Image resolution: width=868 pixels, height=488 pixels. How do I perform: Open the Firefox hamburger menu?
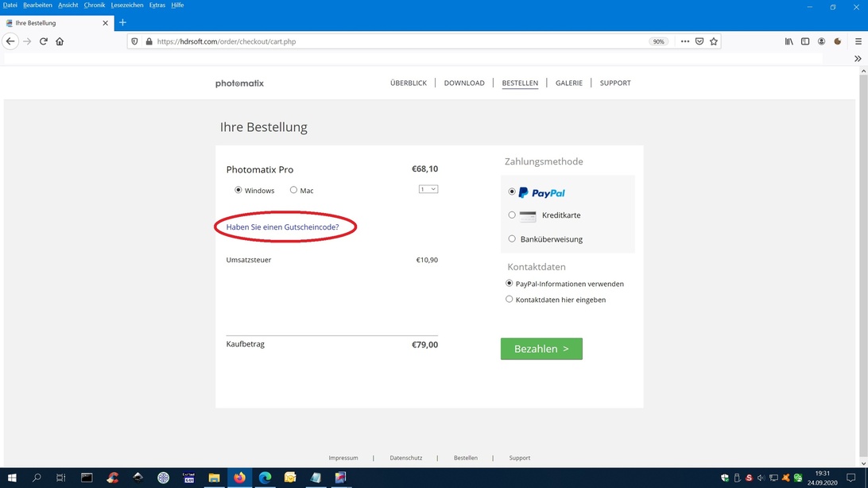point(857,41)
